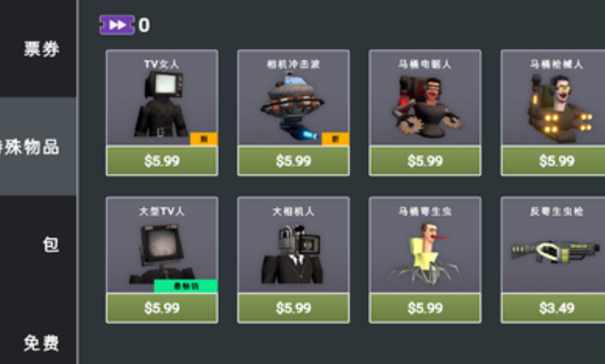Open the 票券 tab in sidebar
605x364 pixels.
(x=42, y=49)
